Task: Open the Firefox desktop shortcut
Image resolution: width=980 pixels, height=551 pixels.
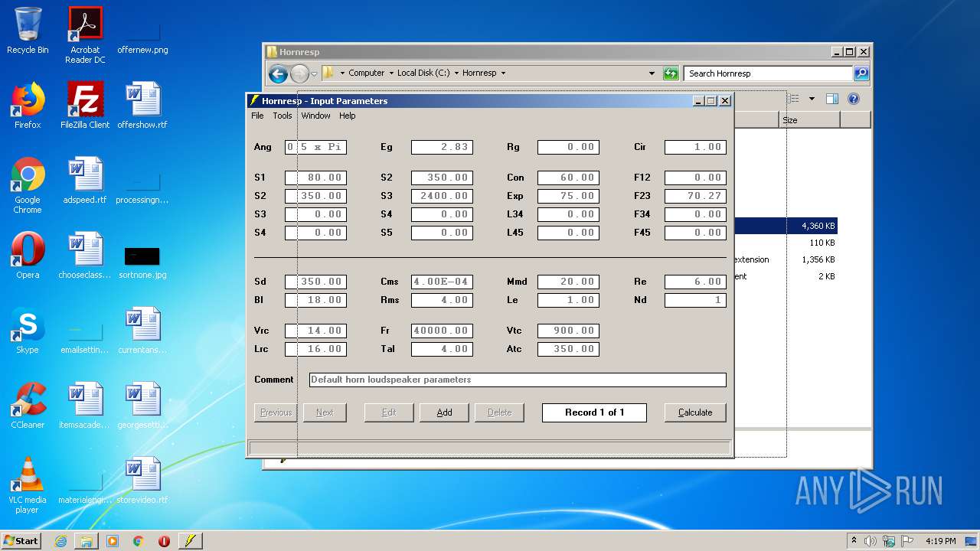Action: pyautogui.click(x=28, y=106)
